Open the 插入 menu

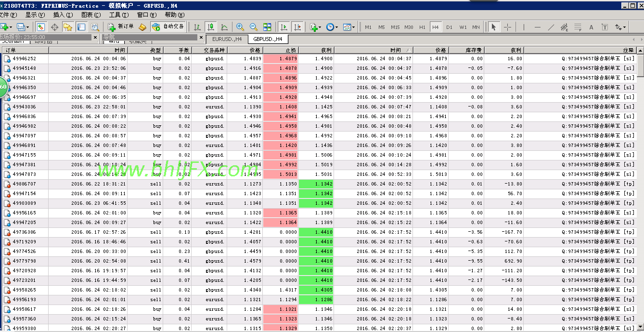63,15
